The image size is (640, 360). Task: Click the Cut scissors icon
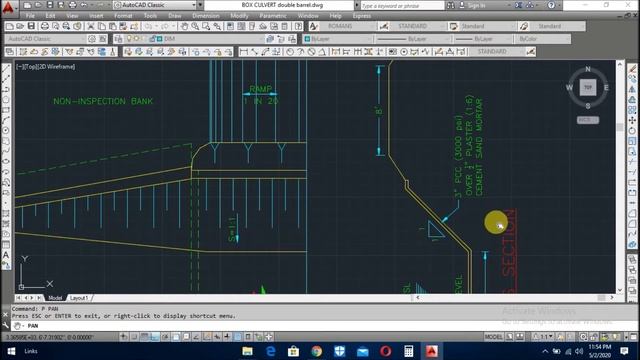click(x=91, y=27)
